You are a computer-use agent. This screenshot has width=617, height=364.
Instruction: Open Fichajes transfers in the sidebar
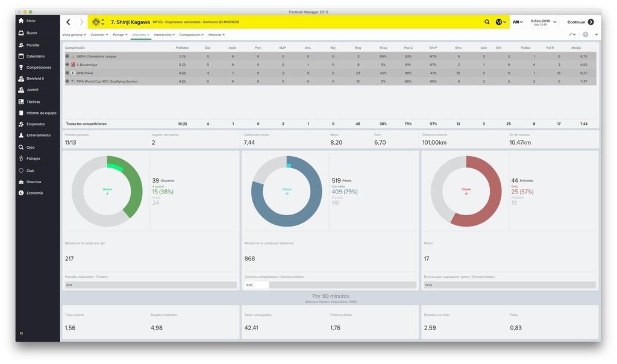[29, 158]
